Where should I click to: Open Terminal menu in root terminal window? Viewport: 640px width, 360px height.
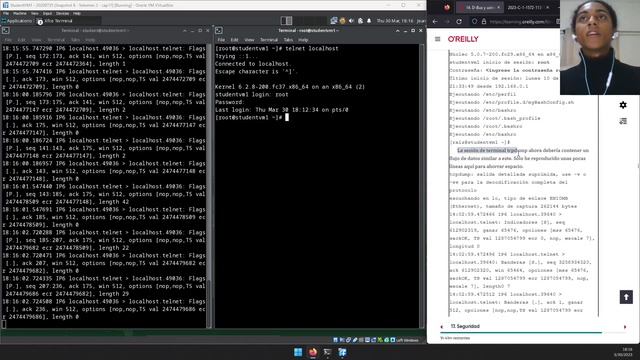click(269, 40)
